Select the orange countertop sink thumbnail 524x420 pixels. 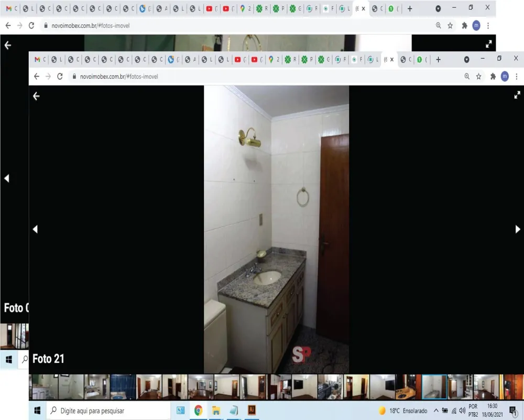[408, 387]
